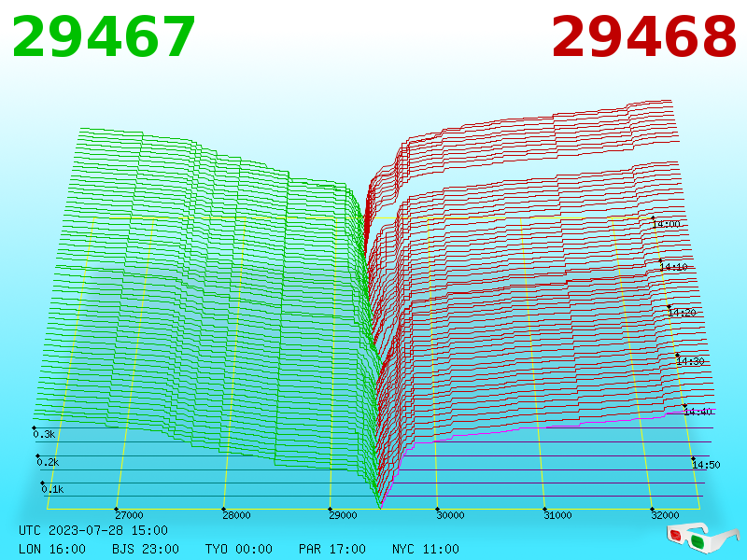Click the 31000 price axis label
The width and height of the screenshot is (747, 560).
tap(557, 515)
